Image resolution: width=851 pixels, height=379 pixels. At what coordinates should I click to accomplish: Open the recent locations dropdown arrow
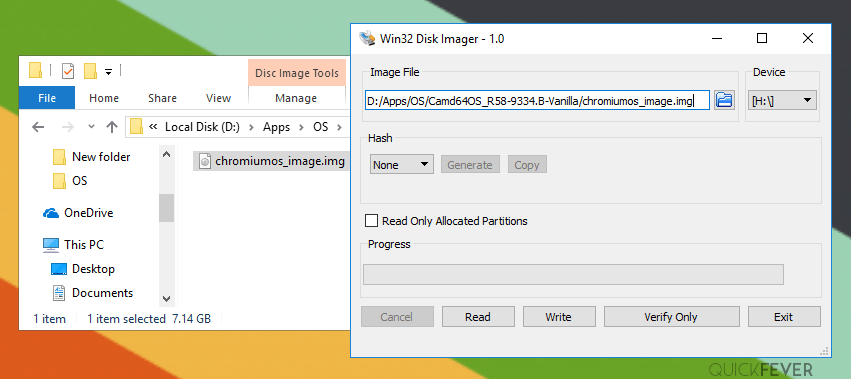91,127
